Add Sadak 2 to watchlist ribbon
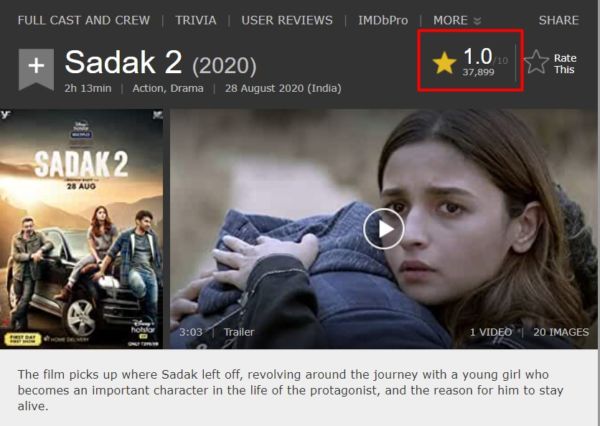The image size is (600, 426). pyautogui.click(x=36, y=69)
